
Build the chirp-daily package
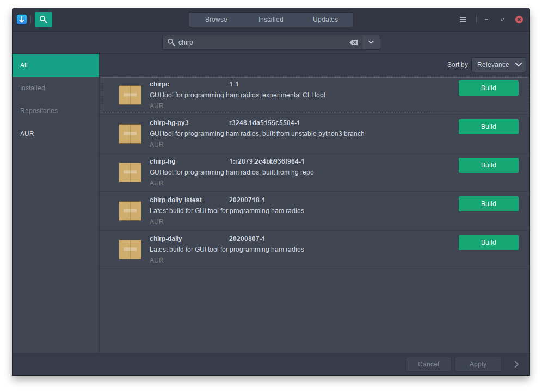click(x=489, y=242)
